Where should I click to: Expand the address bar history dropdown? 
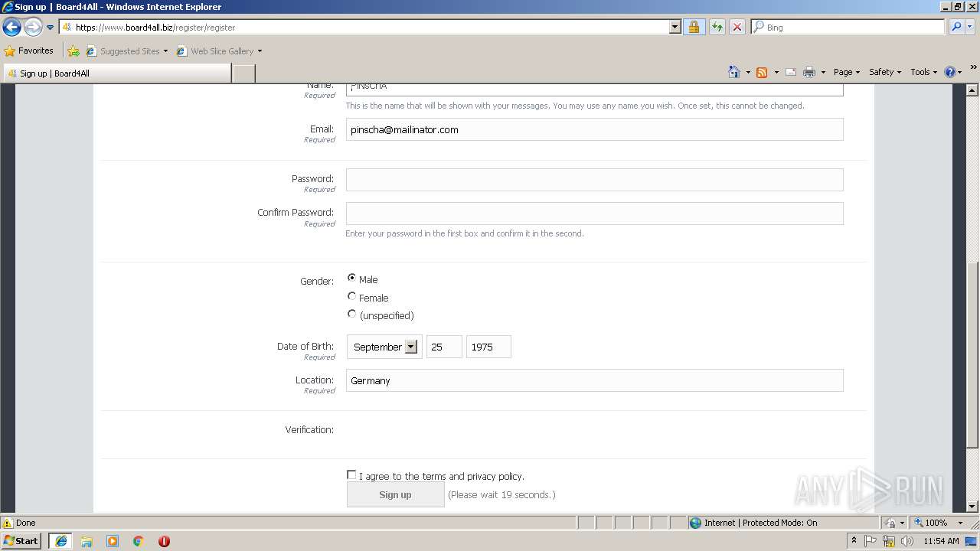[x=675, y=27]
